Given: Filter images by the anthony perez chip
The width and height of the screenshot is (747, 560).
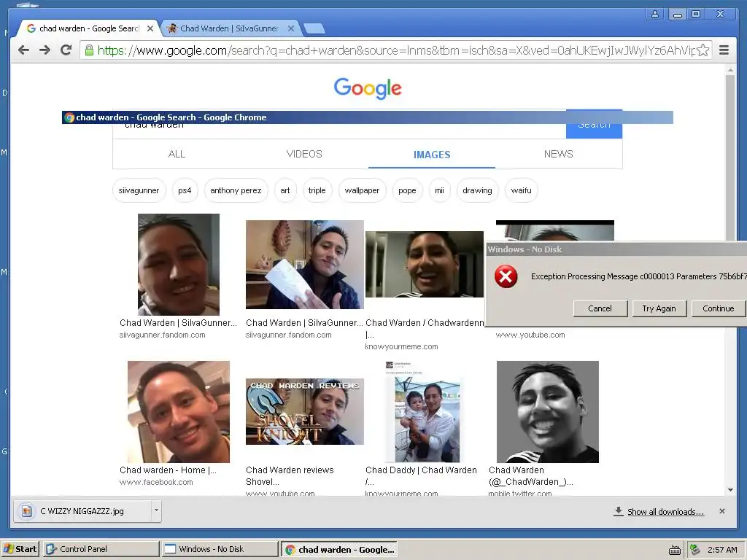Looking at the screenshot, I should click(236, 190).
